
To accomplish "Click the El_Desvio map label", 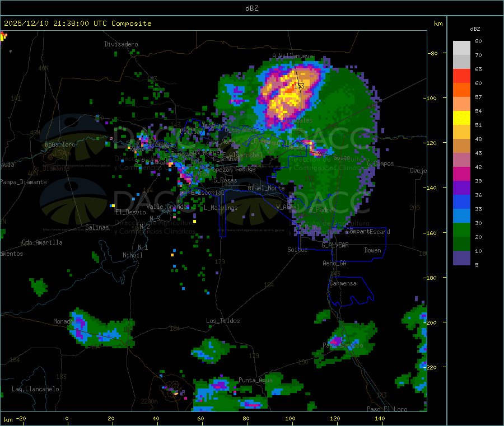I will click(x=130, y=212).
